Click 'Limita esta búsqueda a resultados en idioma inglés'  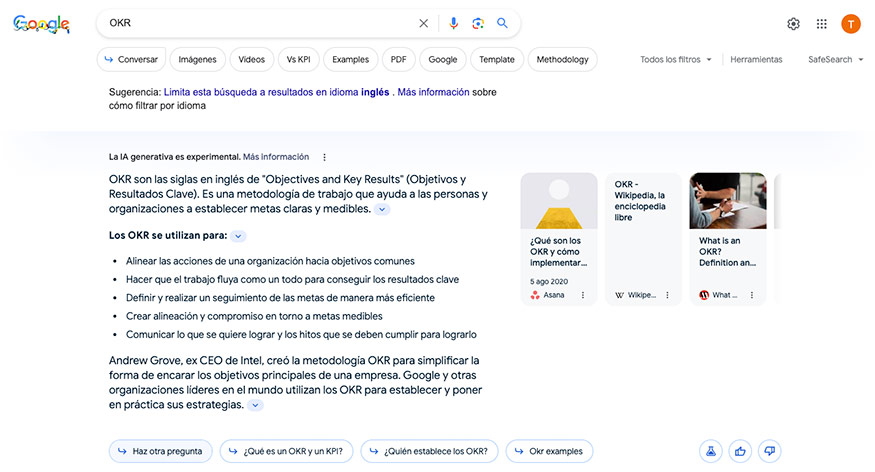[276, 92]
